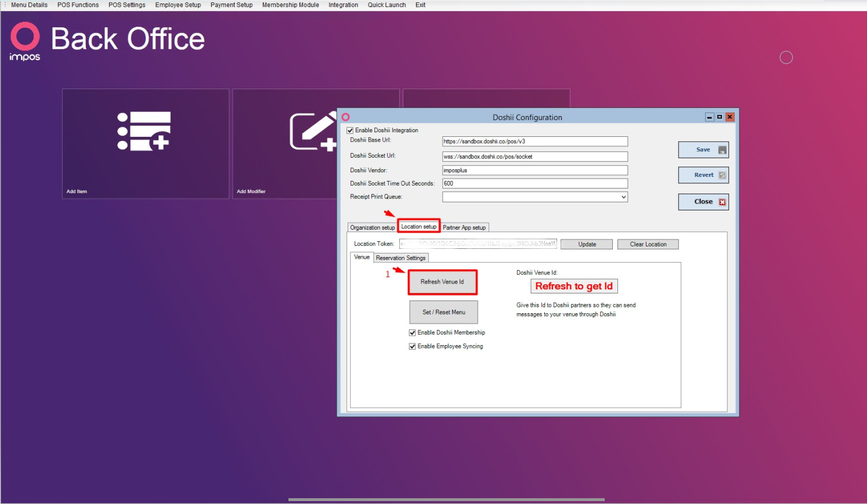Click the Update button for location token

(587, 244)
